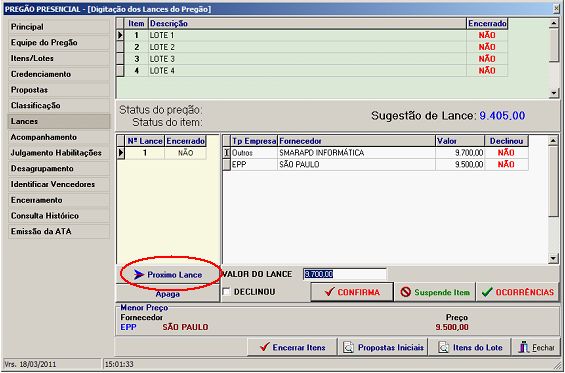Open Consulta Histórico section

point(59,216)
